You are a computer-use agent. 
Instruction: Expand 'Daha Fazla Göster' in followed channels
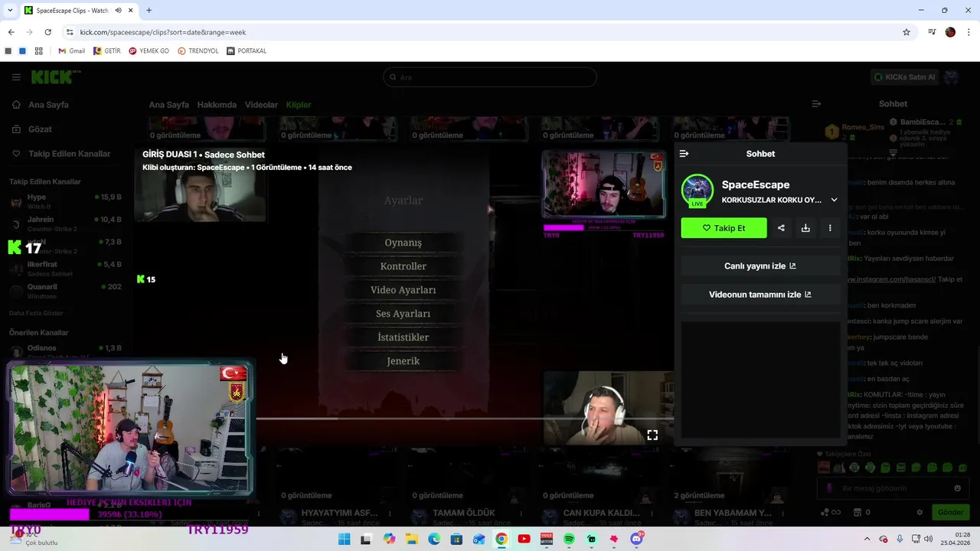coord(36,313)
